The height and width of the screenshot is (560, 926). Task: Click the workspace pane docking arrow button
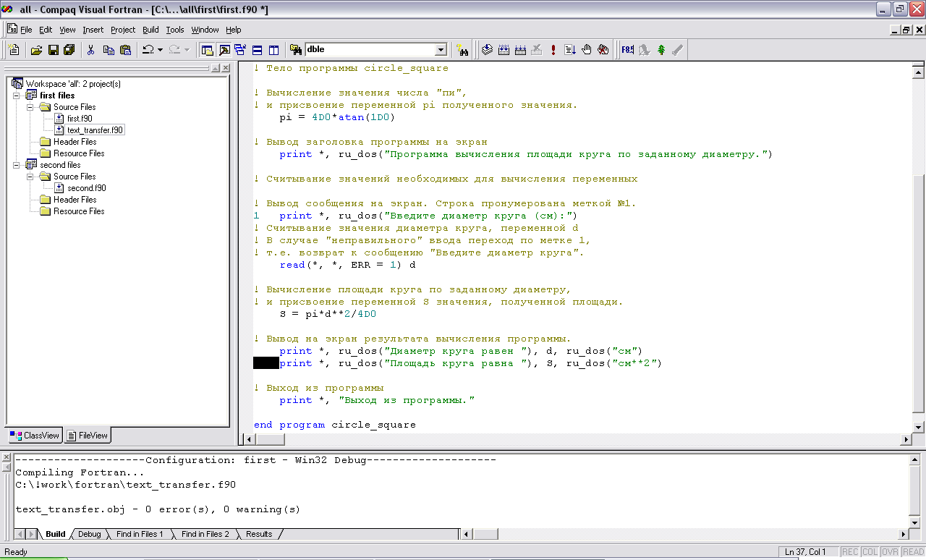click(x=215, y=68)
